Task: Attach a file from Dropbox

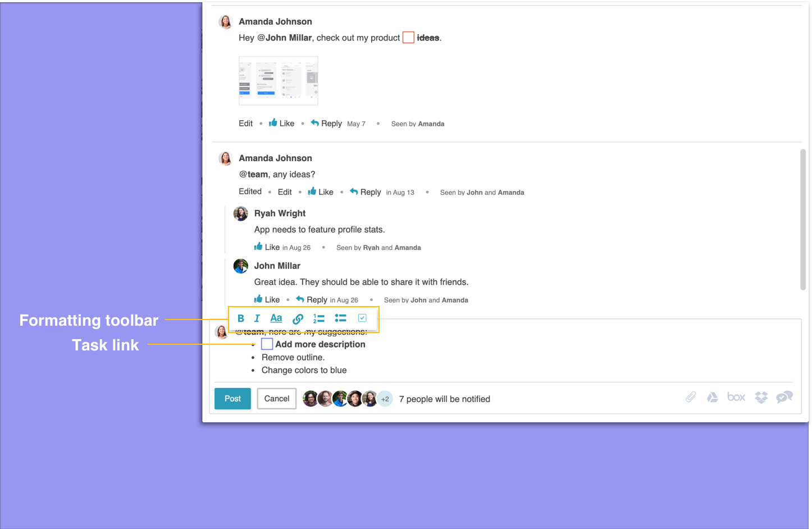Action: [x=761, y=398]
